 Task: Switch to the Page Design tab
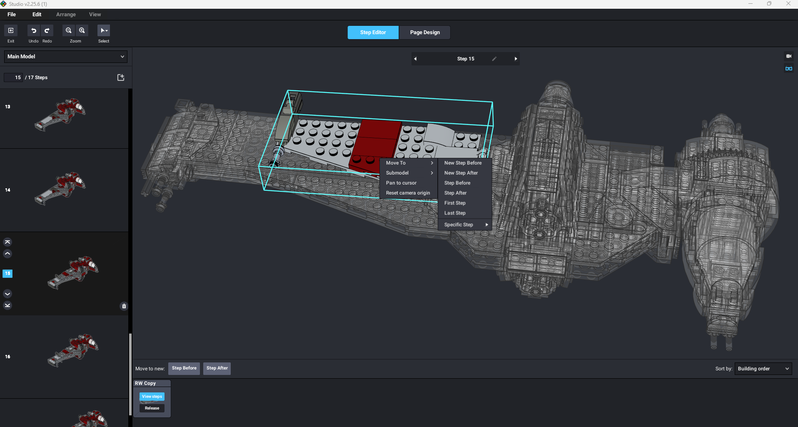[425, 32]
